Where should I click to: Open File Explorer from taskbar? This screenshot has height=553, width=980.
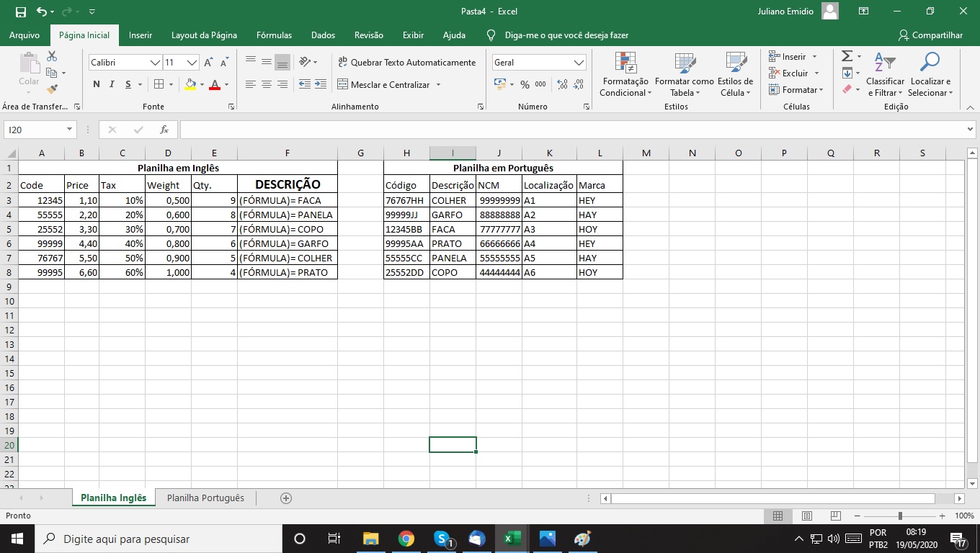pos(370,539)
